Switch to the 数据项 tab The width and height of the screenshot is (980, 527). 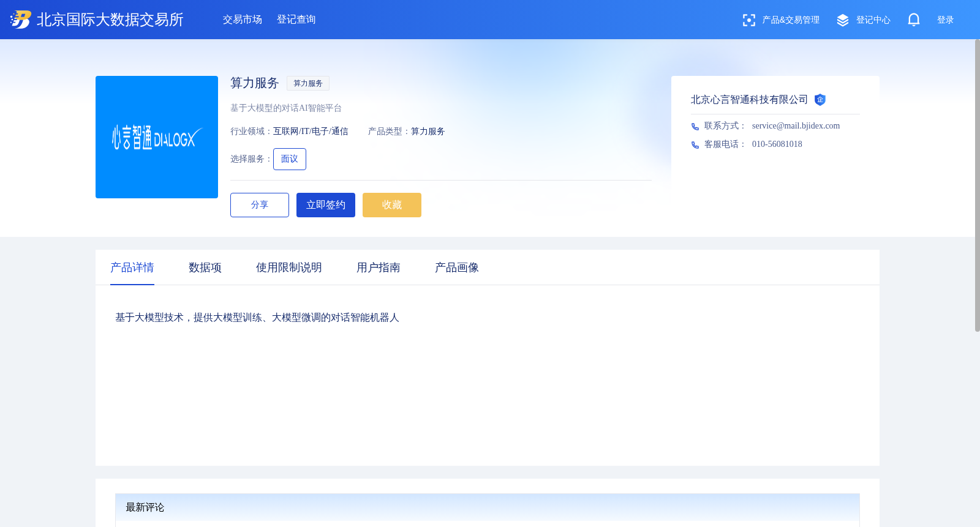tap(205, 267)
